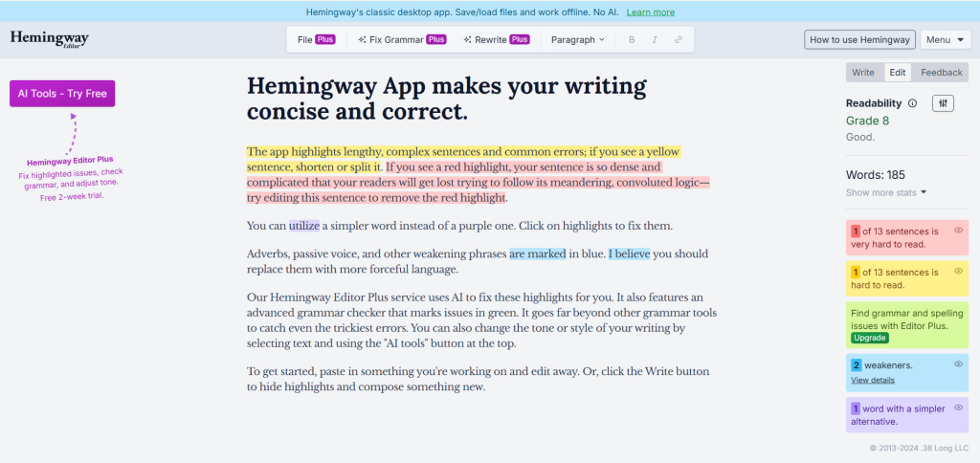Image resolution: width=980 pixels, height=463 pixels.
Task: Click the green Upgrade button
Action: tap(869, 338)
